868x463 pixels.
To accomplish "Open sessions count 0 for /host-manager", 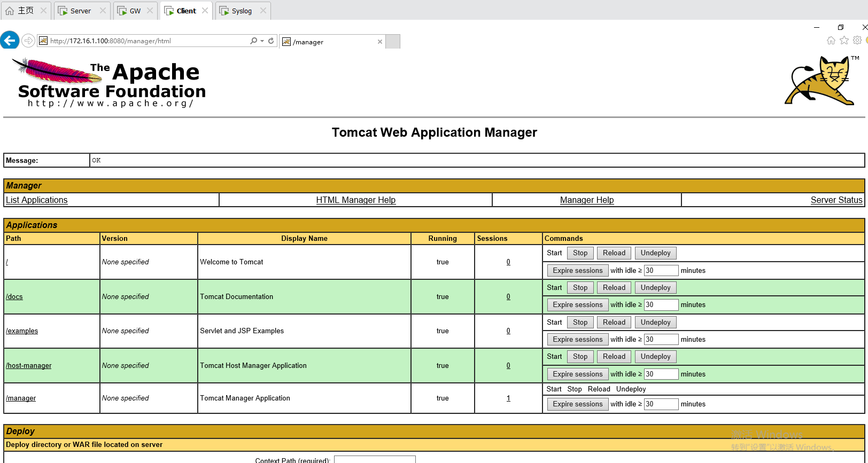I will click(508, 365).
